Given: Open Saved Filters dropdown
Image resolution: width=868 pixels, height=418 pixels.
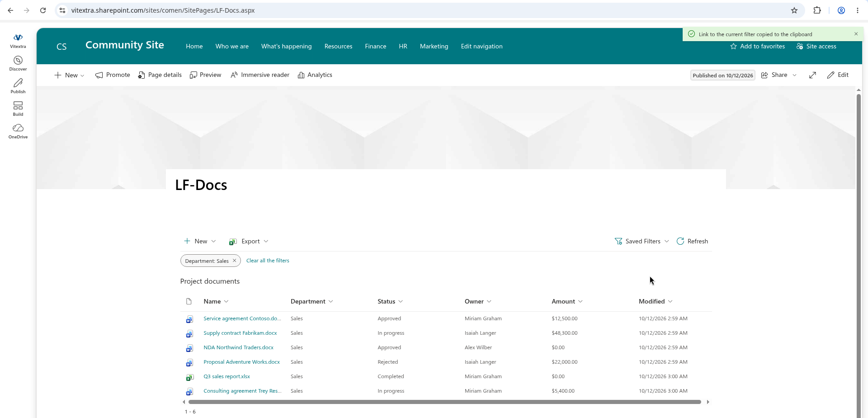Looking at the screenshot, I should (x=642, y=242).
